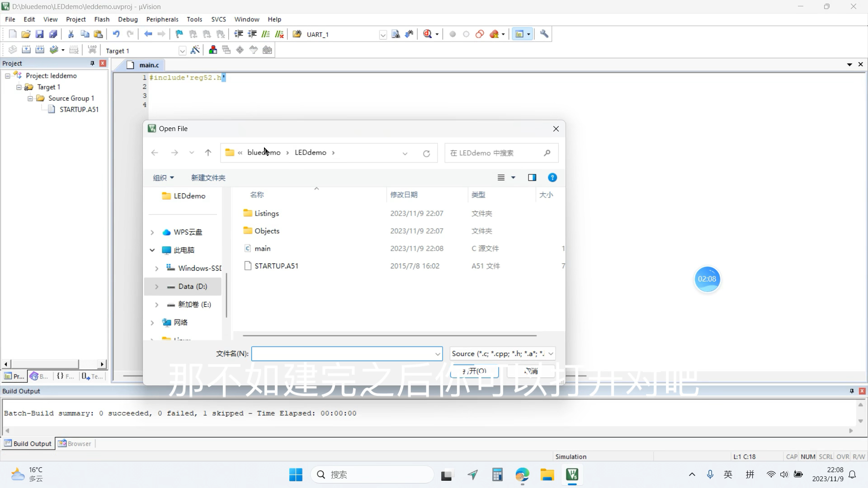Switch to the Browser tab

tap(75, 444)
